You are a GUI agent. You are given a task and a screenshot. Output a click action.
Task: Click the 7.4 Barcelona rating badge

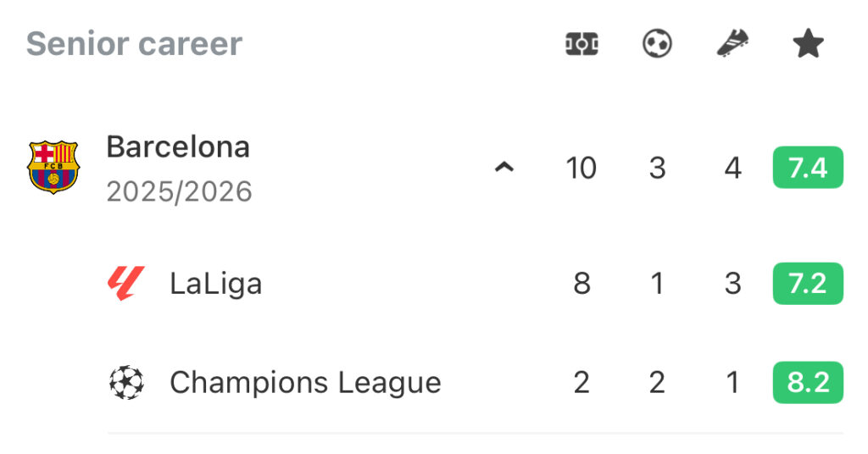808,168
